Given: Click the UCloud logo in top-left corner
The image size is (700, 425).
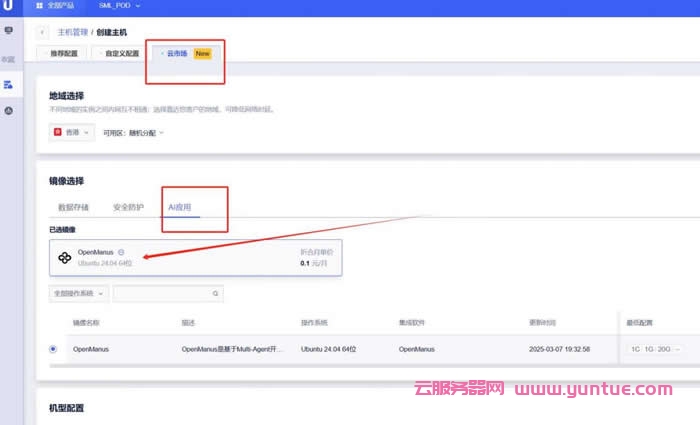Looking at the screenshot, I should [9, 6].
